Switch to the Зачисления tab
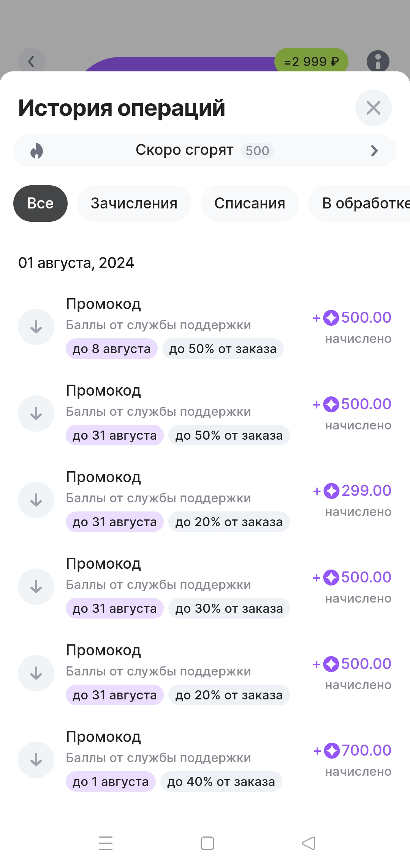 pyautogui.click(x=134, y=204)
